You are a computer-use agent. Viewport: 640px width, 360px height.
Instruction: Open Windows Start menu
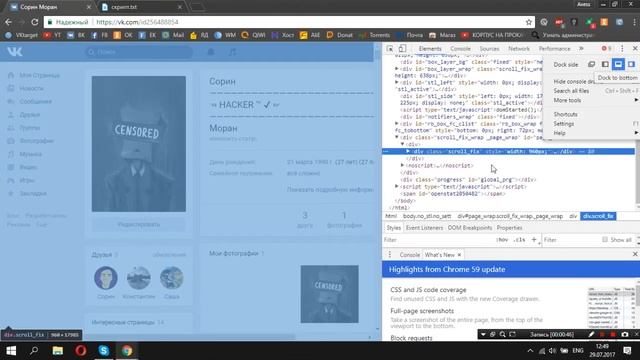click(11, 351)
